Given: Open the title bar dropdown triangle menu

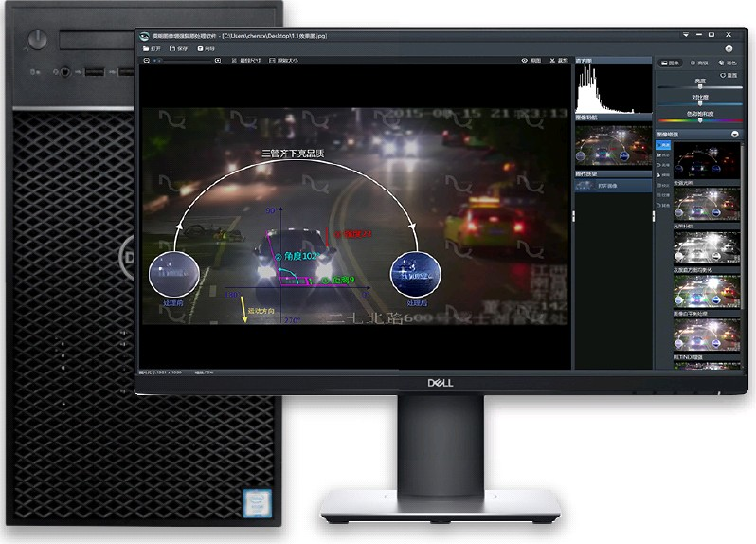Looking at the screenshot, I should 684,35.
